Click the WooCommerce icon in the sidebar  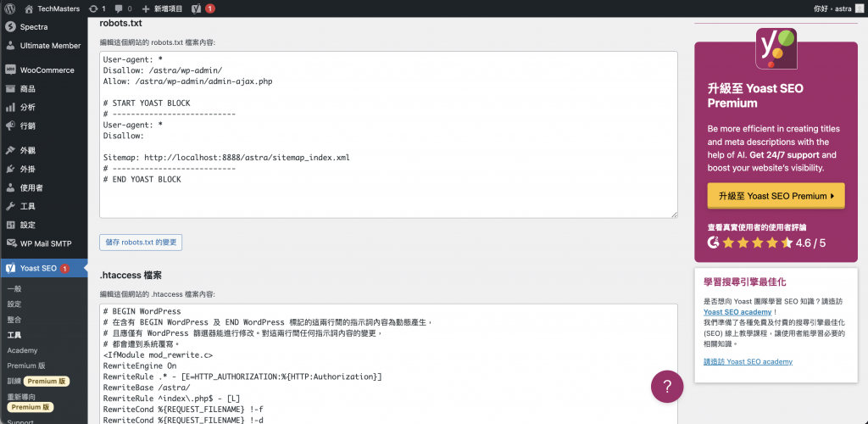pos(10,70)
